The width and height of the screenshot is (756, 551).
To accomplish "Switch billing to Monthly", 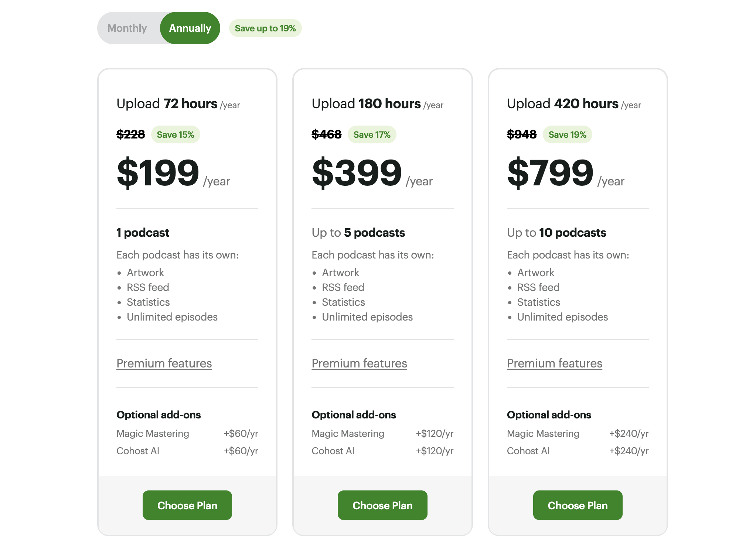I will 127,28.
